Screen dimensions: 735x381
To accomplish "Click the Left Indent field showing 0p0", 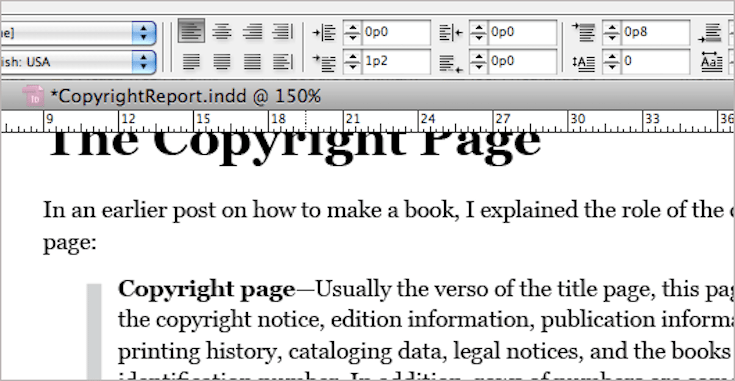I will tap(395, 32).
